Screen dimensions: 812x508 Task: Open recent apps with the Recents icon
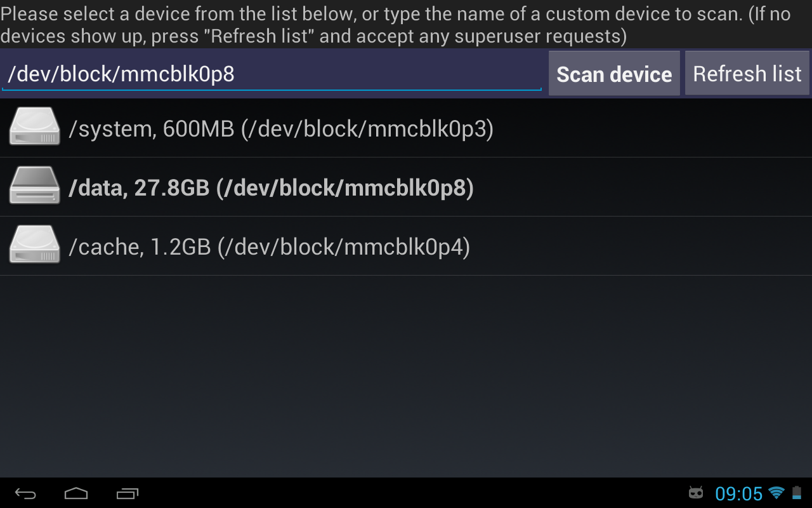pos(127,493)
